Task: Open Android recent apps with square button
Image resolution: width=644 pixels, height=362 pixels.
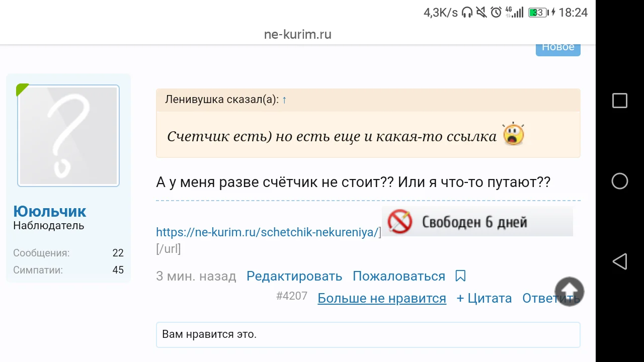Action: point(619,101)
